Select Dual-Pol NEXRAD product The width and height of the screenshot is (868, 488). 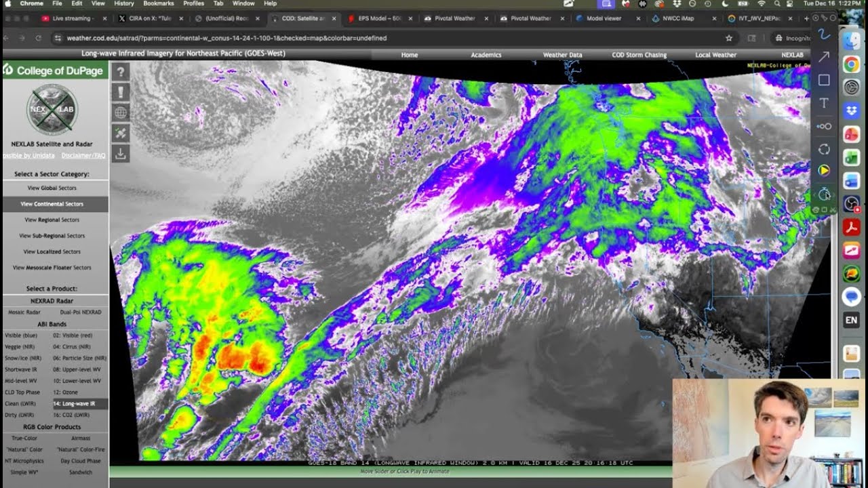pos(81,312)
